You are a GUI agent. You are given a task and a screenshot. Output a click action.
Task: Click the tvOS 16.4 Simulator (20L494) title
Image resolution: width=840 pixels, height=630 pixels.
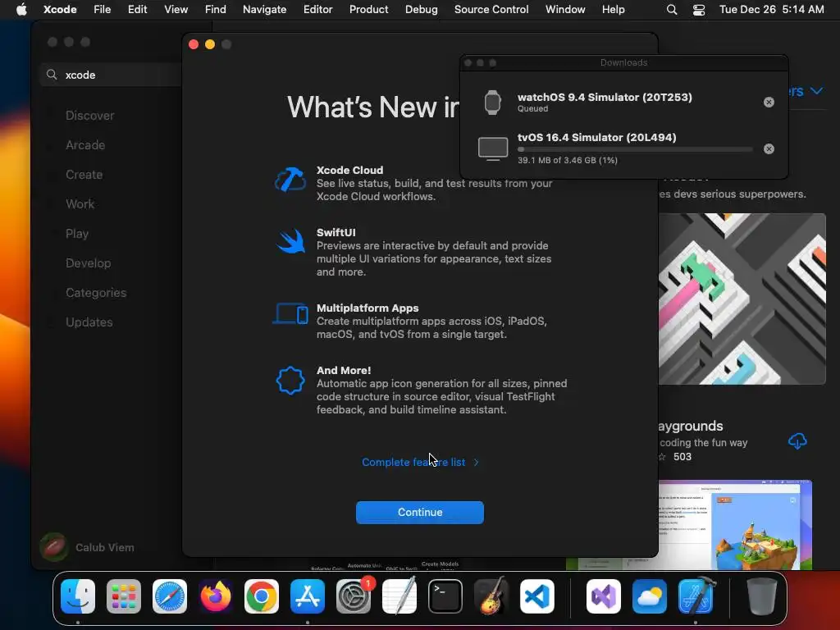coord(597,137)
